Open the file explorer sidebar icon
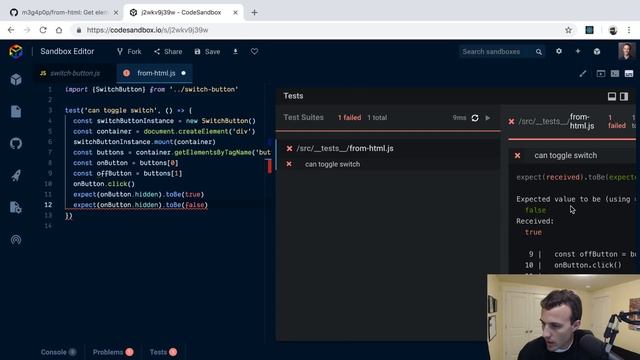The height and width of the screenshot is (360, 640). click(x=16, y=111)
